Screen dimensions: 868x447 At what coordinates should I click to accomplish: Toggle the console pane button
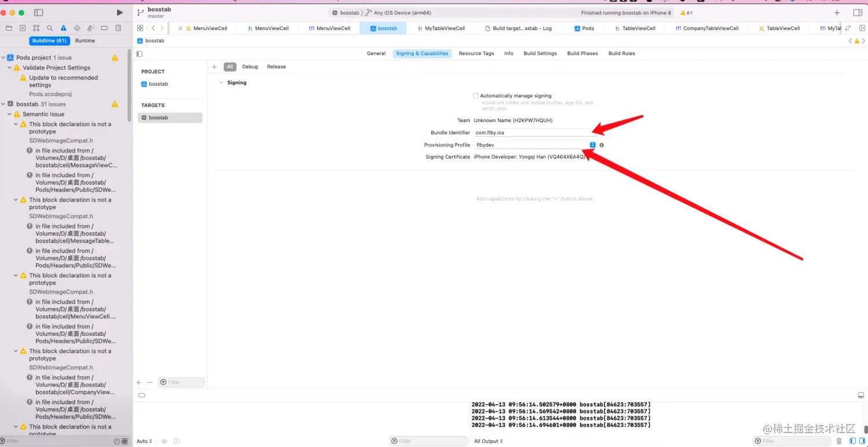click(x=862, y=441)
